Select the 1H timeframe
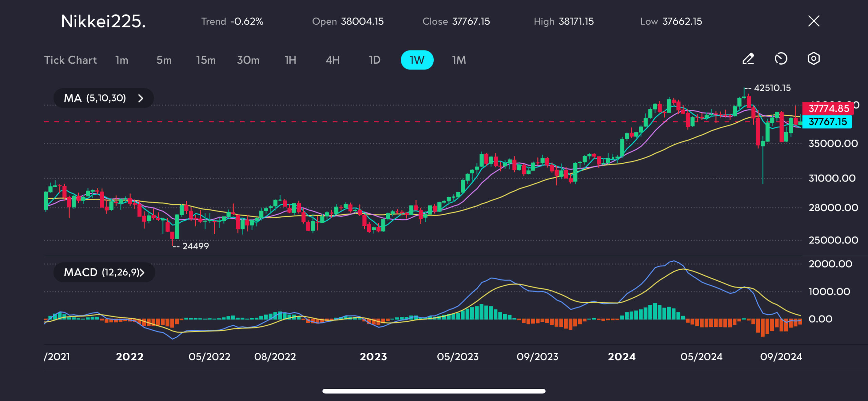Screen dimensions: 868x401 coord(290,60)
